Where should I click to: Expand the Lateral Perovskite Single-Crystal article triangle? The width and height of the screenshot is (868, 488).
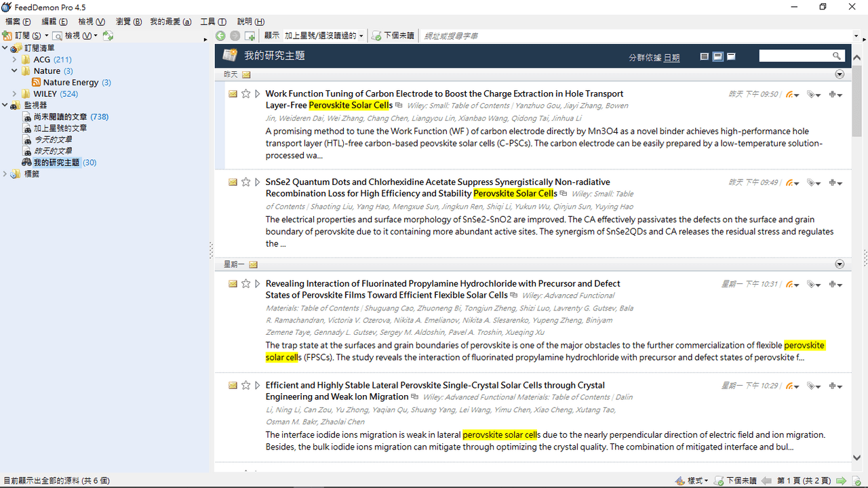coord(258,386)
